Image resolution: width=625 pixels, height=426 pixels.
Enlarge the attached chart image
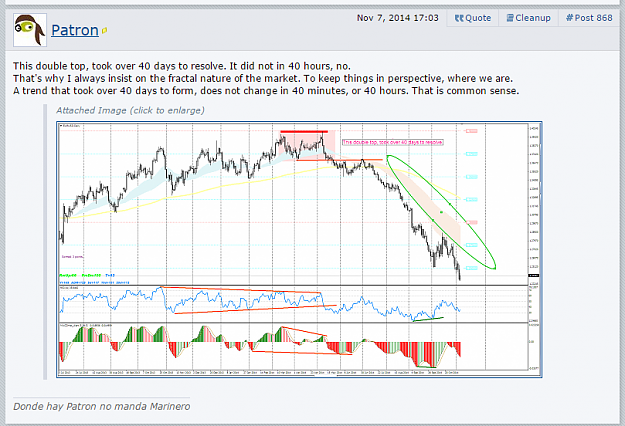(299, 249)
